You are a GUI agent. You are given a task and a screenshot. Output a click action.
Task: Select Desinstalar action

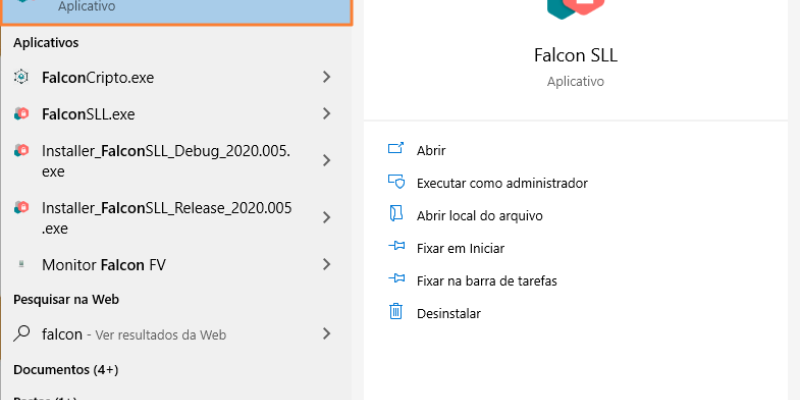coord(448,313)
